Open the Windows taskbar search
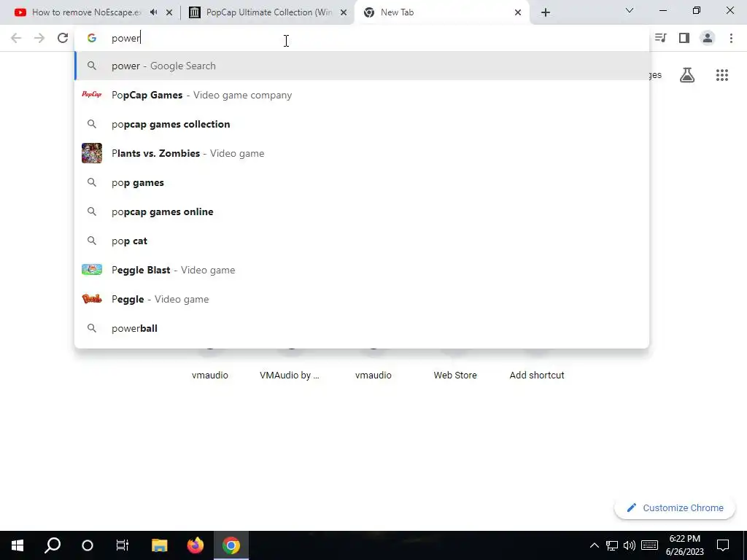The width and height of the screenshot is (747, 560). [53, 545]
